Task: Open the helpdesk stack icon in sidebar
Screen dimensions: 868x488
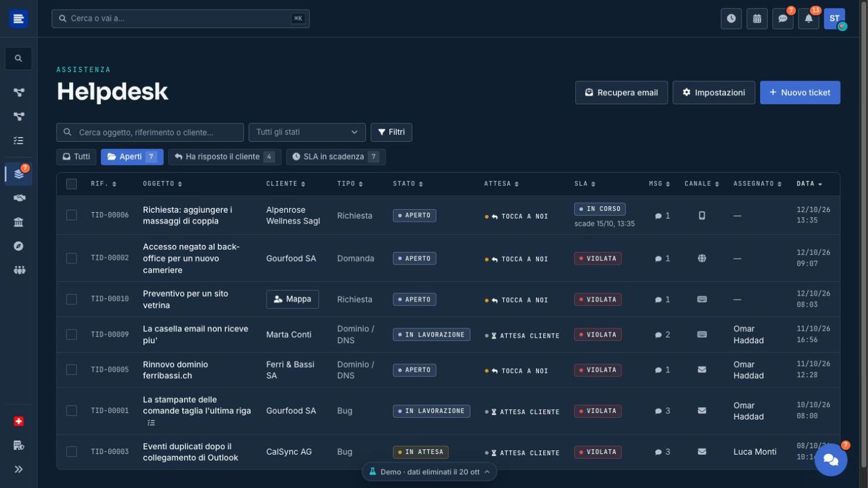Action: point(18,174)
